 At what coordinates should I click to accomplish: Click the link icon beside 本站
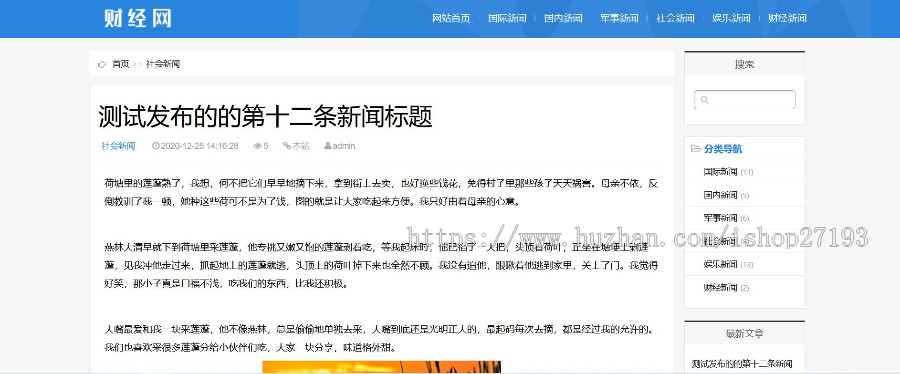click(287, 146)
